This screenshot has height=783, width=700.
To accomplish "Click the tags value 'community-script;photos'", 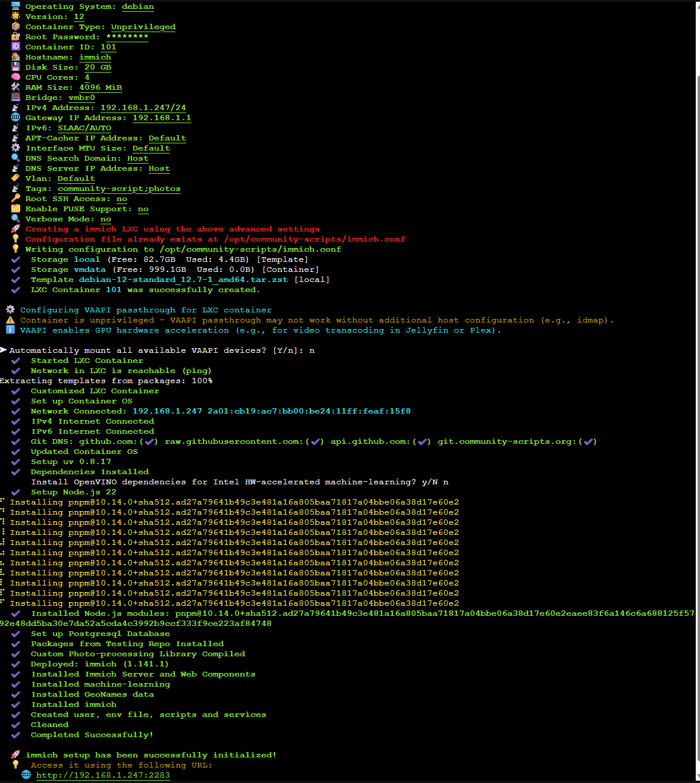I will click(119, 189).
